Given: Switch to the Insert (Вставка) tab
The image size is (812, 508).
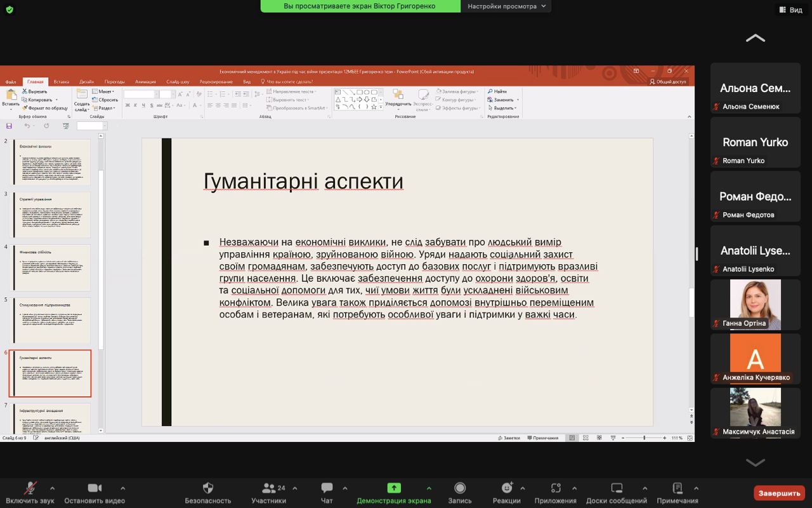Looking at the screenshot, I should pos(62,82).
